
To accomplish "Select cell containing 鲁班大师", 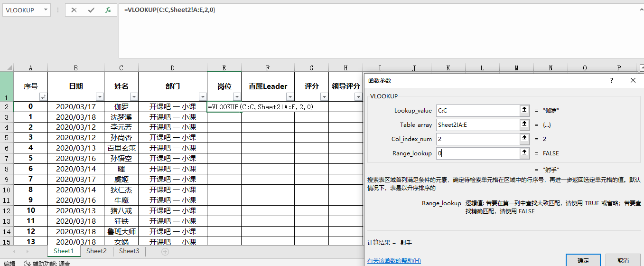I will [x=121, y=231].
